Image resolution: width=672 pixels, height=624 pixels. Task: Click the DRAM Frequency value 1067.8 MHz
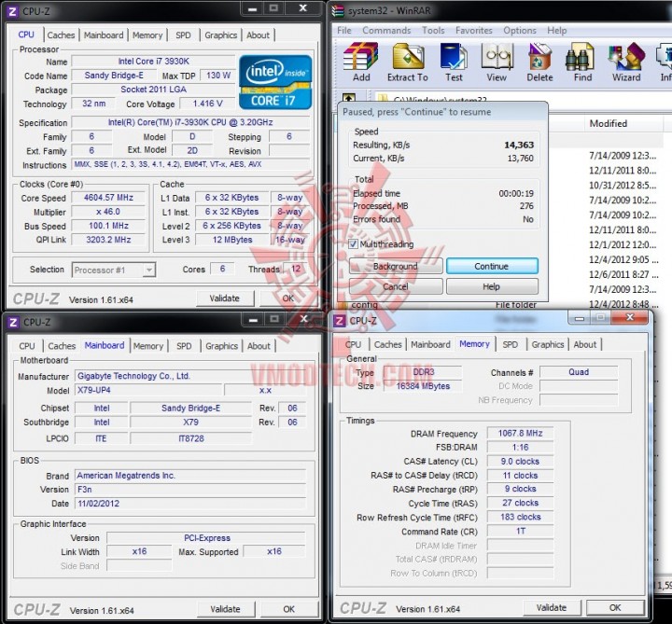(520, 434)
